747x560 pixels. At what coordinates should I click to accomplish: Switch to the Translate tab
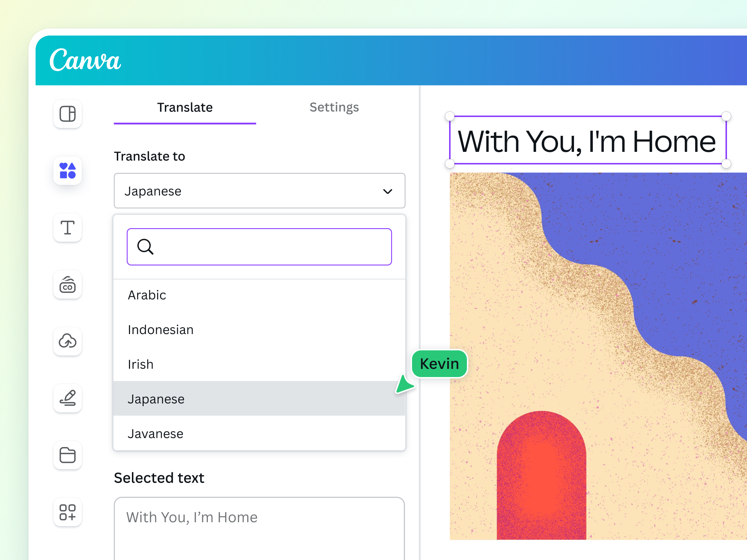pos(185,107)
